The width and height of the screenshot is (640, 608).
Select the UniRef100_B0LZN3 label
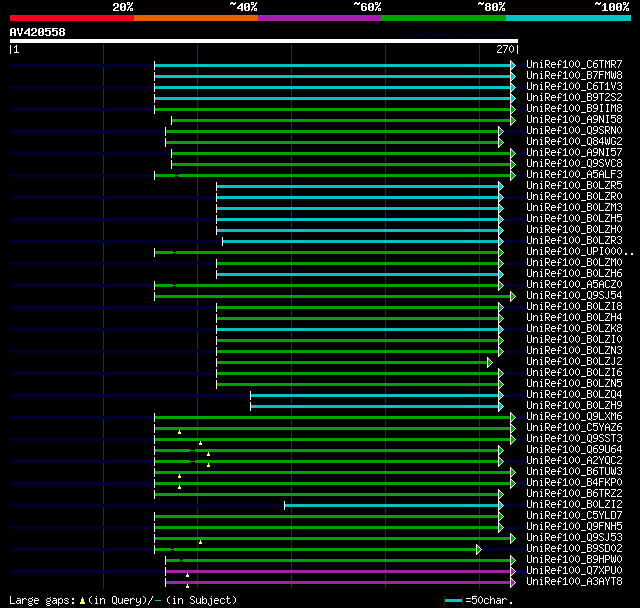[574, 351]
